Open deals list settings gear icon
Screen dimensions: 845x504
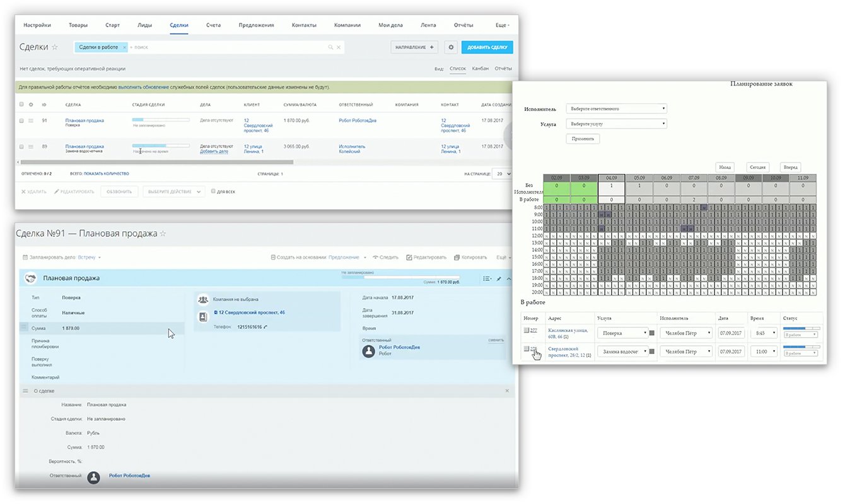point(450,47)
